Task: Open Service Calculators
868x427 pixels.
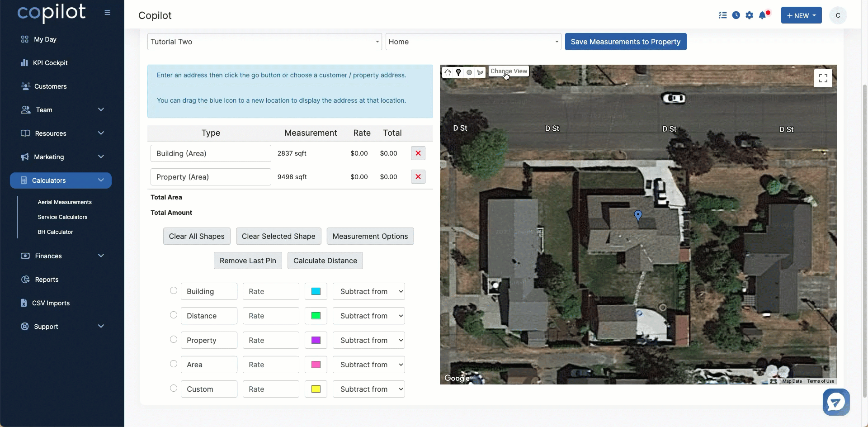Action: point(62,217)
